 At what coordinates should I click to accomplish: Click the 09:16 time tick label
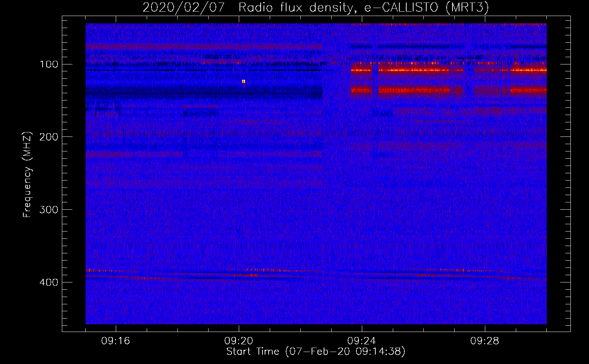pos(115,341)
